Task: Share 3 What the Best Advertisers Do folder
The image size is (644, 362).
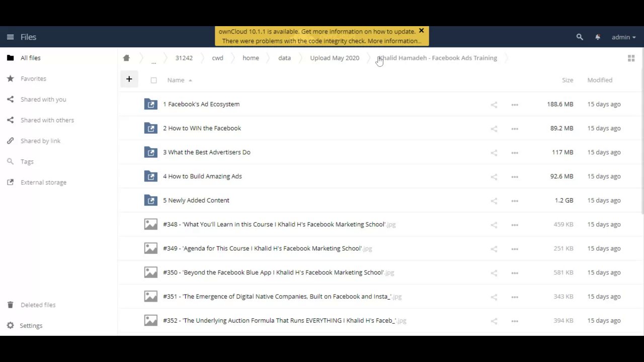Action: [494, 153]
